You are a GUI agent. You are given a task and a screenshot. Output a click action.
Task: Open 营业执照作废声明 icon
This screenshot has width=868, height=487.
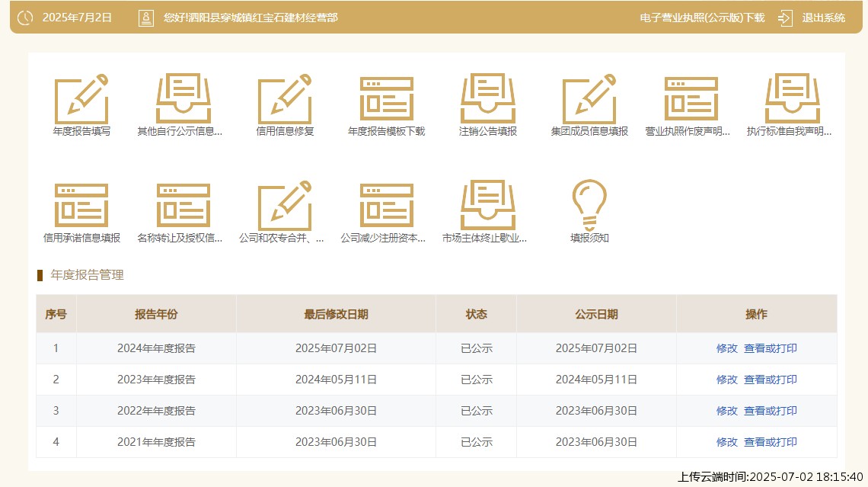tap(691, 99)
